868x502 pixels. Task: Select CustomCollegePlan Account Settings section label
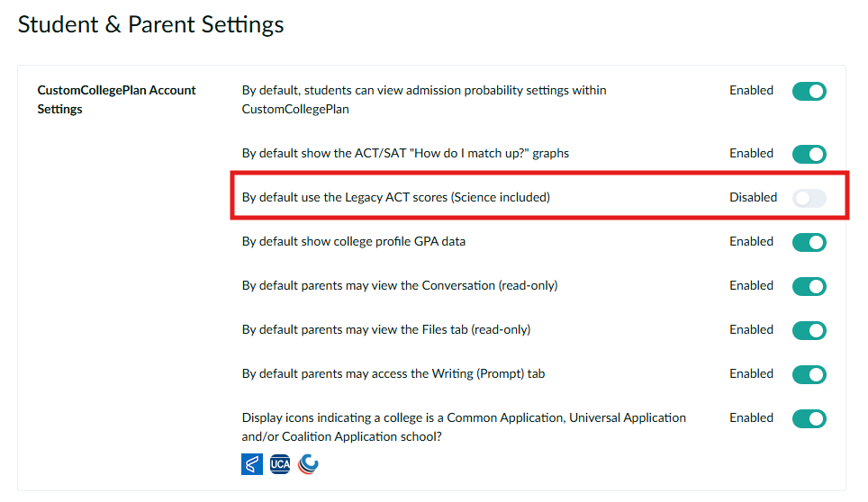click(x=116, y=99)
